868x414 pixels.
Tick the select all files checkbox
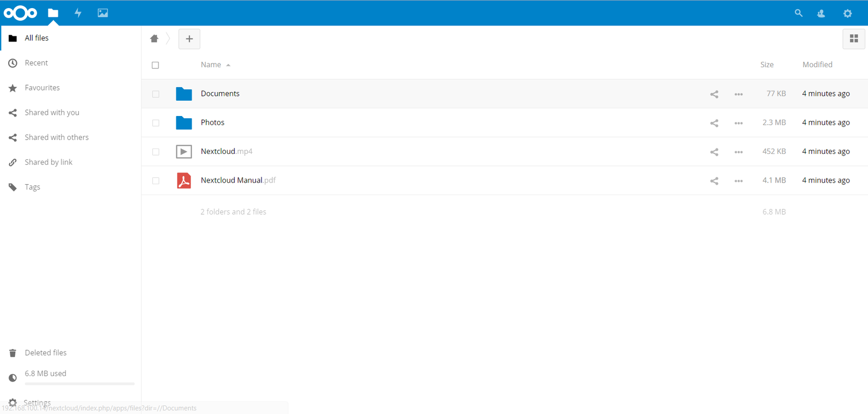coord(156,65)
